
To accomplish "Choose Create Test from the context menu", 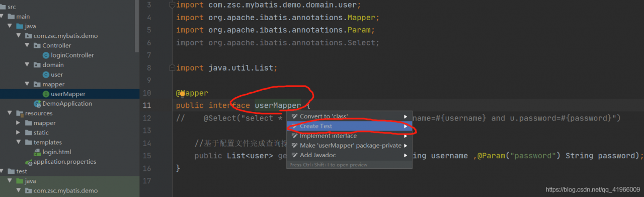I will click(349, 126).
